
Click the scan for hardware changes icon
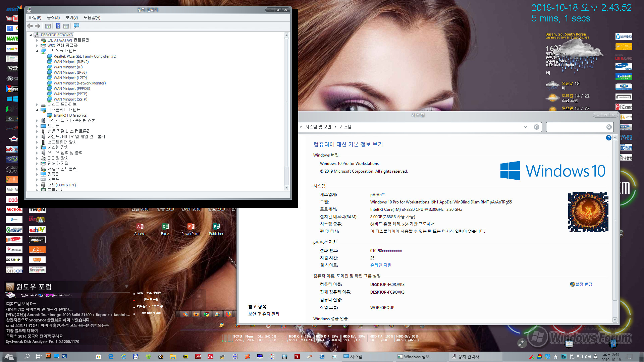click(76, 26)
